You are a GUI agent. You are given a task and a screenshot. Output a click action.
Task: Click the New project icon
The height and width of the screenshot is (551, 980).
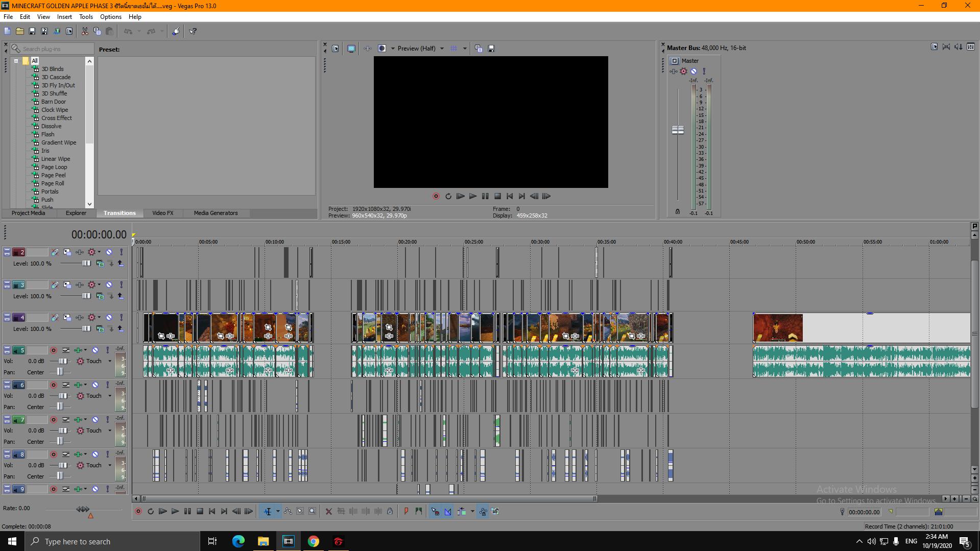7,31
